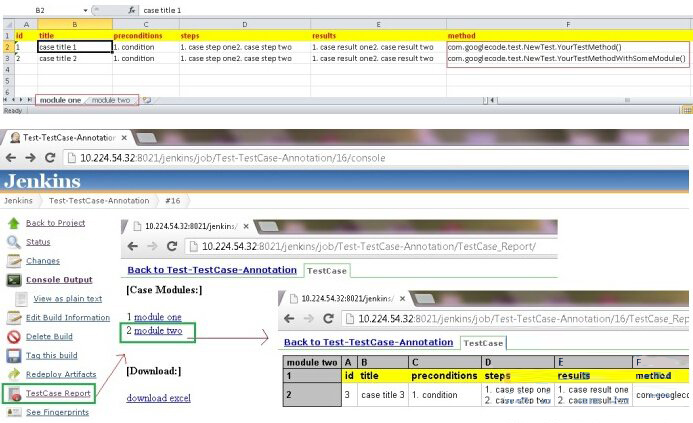Image resolution: width=693 pixels, height=423 pixels.
Task: Switch to the 'module two' sheet tab
Action: 111,100
